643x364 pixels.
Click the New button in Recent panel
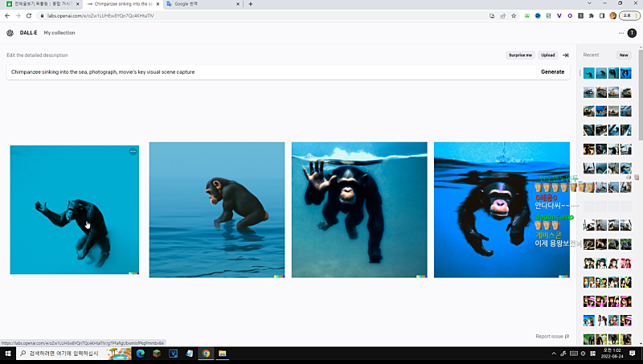tap(624, 55)
